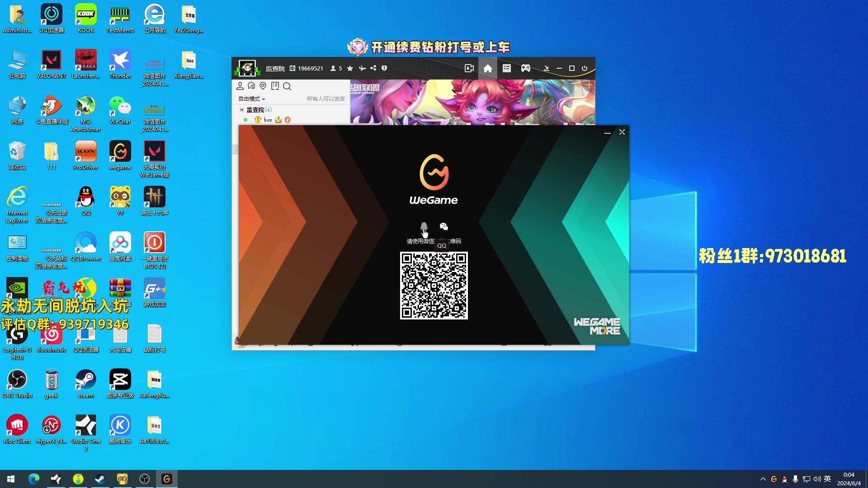Image resolution: width=868 pixels, height=488 pixels.
Task: Select the MSI Afterburner desktop icon
Action: click(86, 113)
